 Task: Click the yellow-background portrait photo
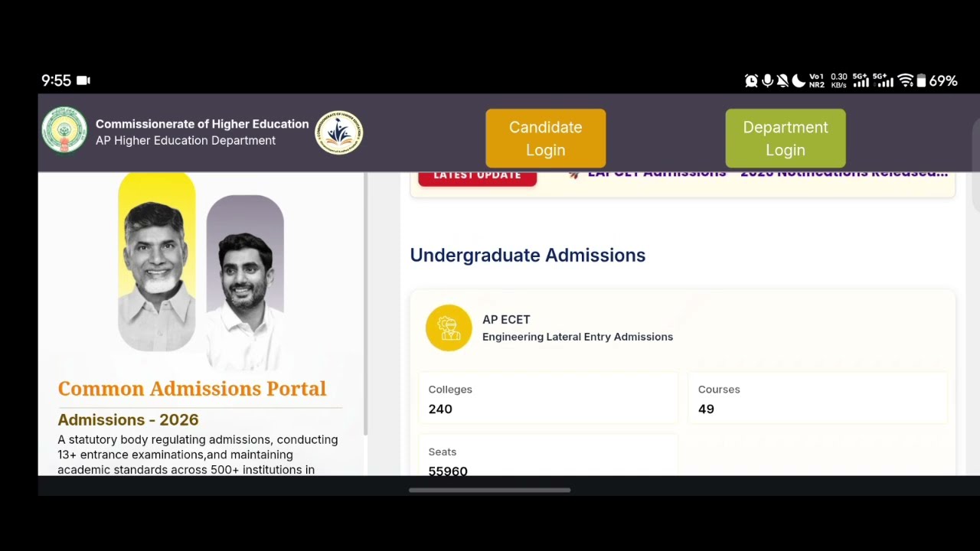[157, 262]
